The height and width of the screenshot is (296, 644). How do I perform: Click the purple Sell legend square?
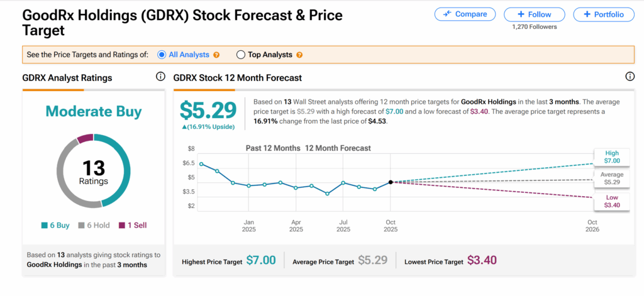coord(121,225)
